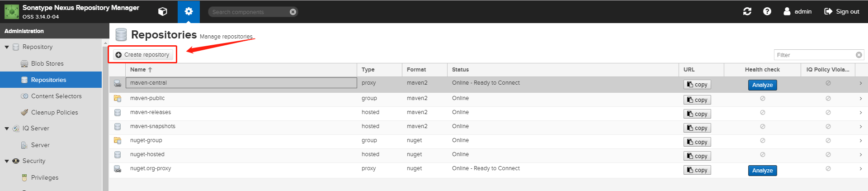Open the maven-snapshots repository row

488,128
